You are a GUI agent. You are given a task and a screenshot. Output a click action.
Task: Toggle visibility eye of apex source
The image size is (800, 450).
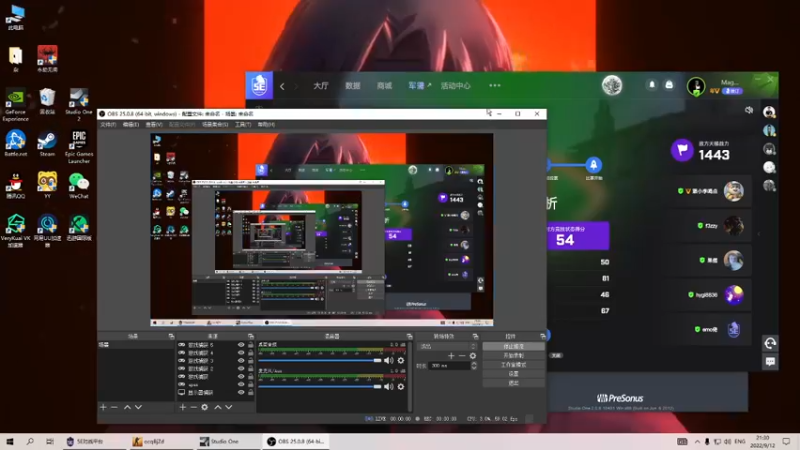(x=241, y=384)
